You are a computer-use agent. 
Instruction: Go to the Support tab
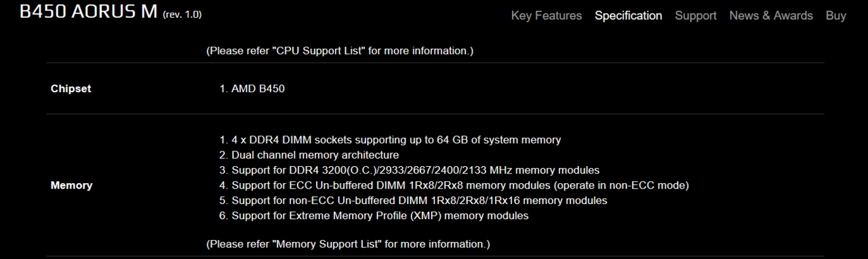[696, 16]
